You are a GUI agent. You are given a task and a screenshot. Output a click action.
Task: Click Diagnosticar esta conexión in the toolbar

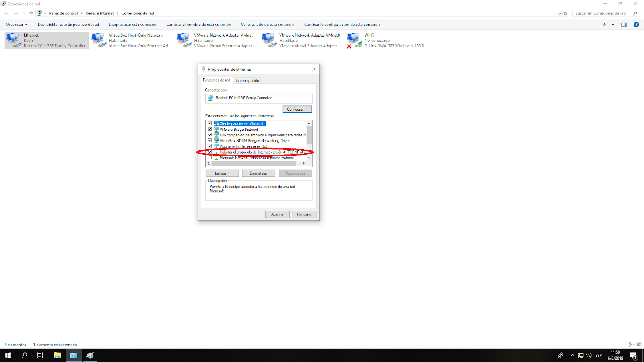pos(132,24)
